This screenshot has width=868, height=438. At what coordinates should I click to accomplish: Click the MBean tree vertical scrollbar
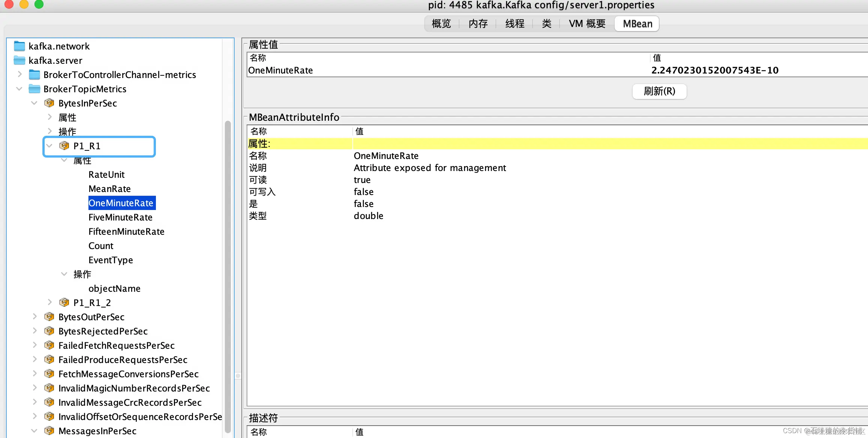click(x=227, y=277)
